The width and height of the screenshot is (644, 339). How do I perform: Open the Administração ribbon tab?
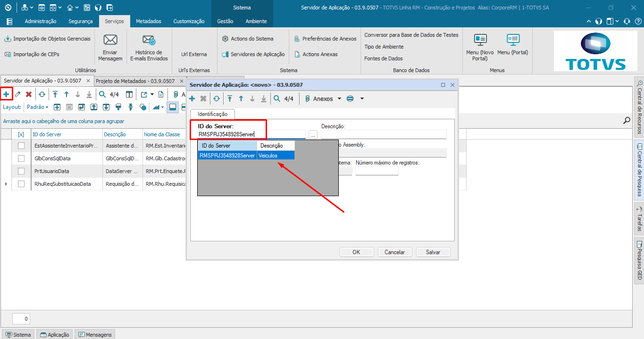coord(41,21)
